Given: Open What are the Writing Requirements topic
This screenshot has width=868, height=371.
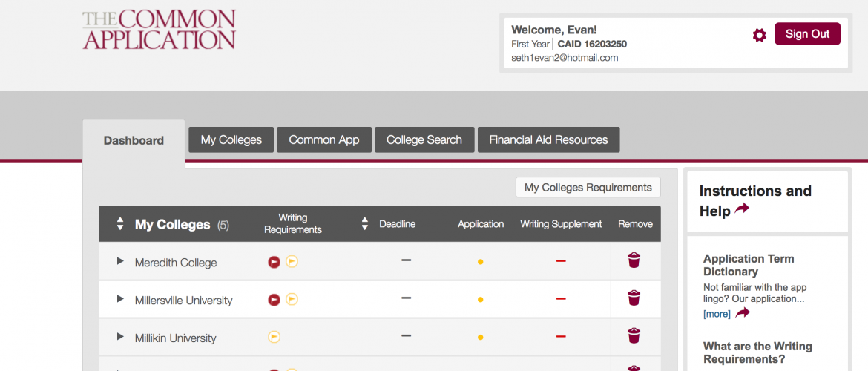Looking at the screenshot, I should click(757, 352).
